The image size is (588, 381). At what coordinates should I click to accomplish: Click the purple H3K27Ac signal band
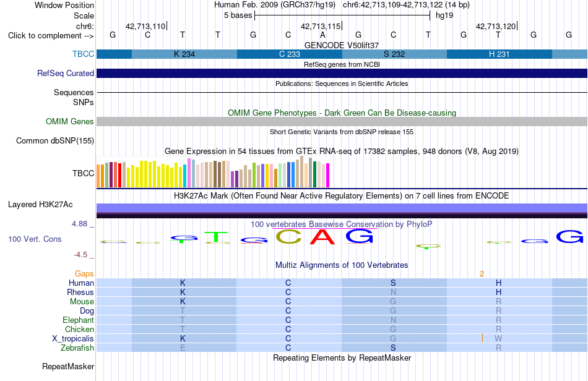click(342, 208)
